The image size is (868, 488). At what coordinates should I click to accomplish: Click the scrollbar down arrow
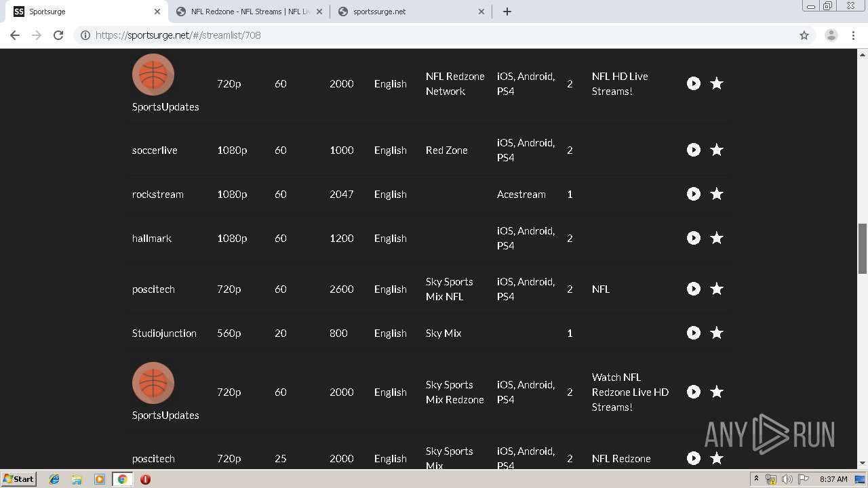point(863,464)
